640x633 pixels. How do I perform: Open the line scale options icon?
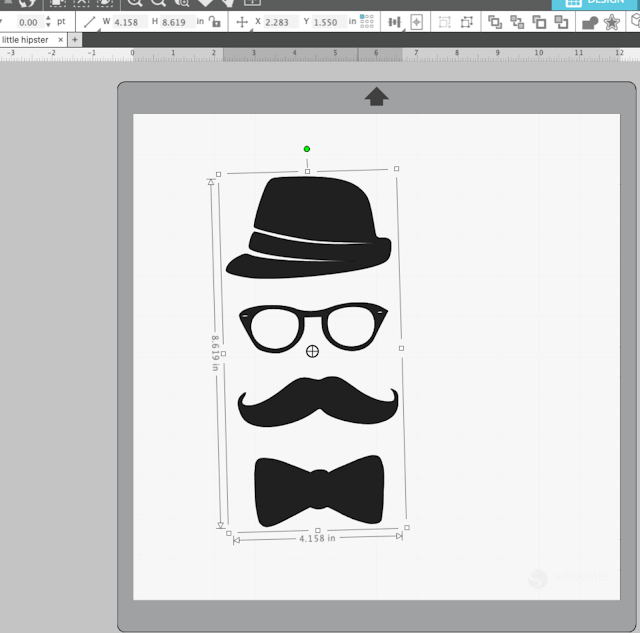(x=89, y=22)
